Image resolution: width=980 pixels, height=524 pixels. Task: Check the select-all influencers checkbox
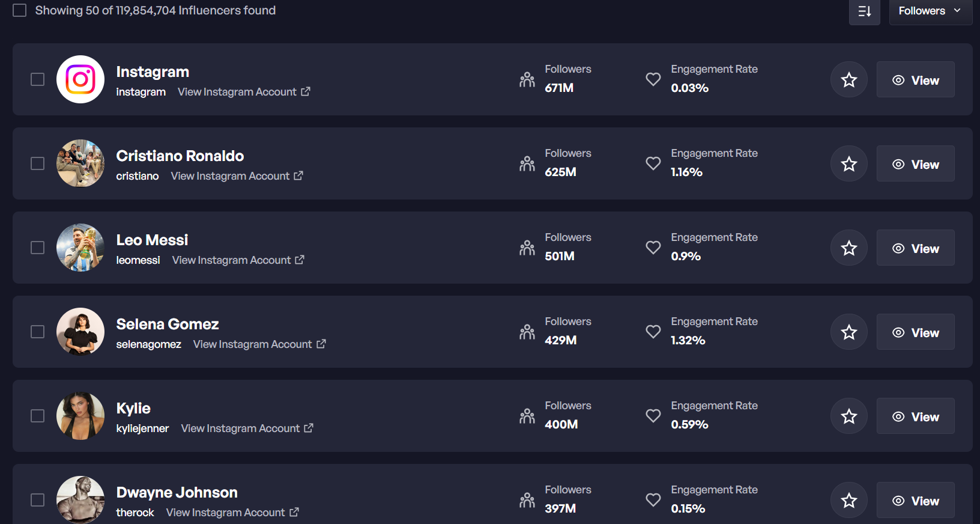tap(20, 10)
